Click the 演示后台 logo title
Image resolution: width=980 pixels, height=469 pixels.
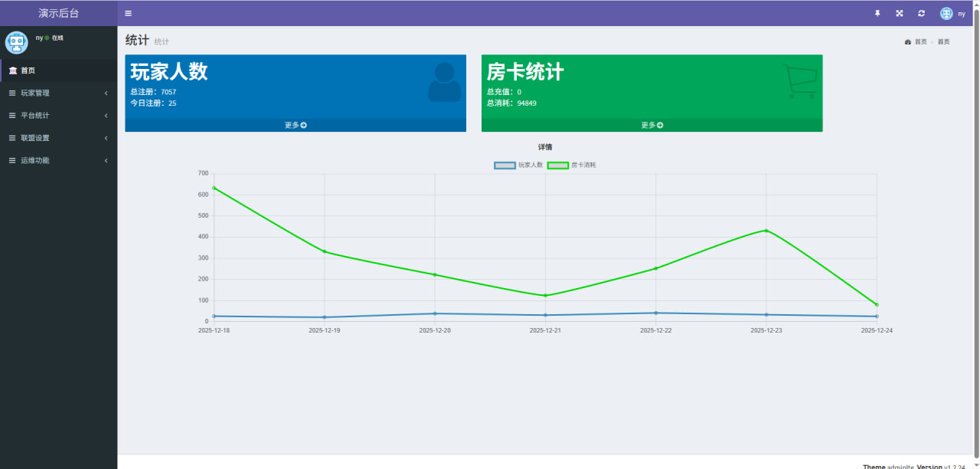pos(58,13)
